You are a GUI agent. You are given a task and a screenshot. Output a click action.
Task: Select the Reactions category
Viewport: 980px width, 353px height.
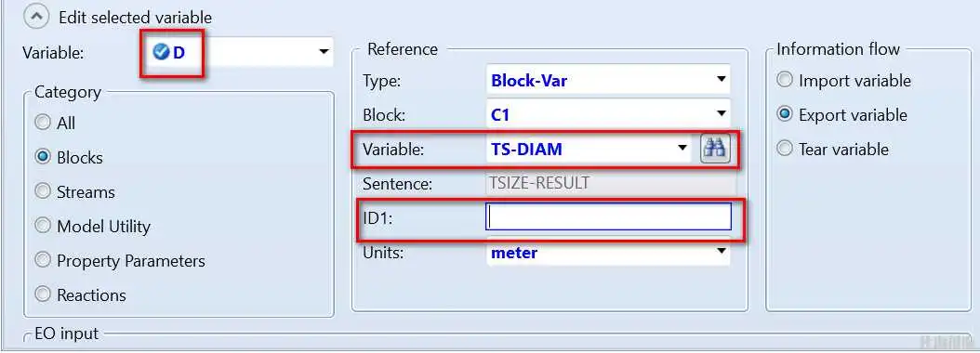point(43,294)
